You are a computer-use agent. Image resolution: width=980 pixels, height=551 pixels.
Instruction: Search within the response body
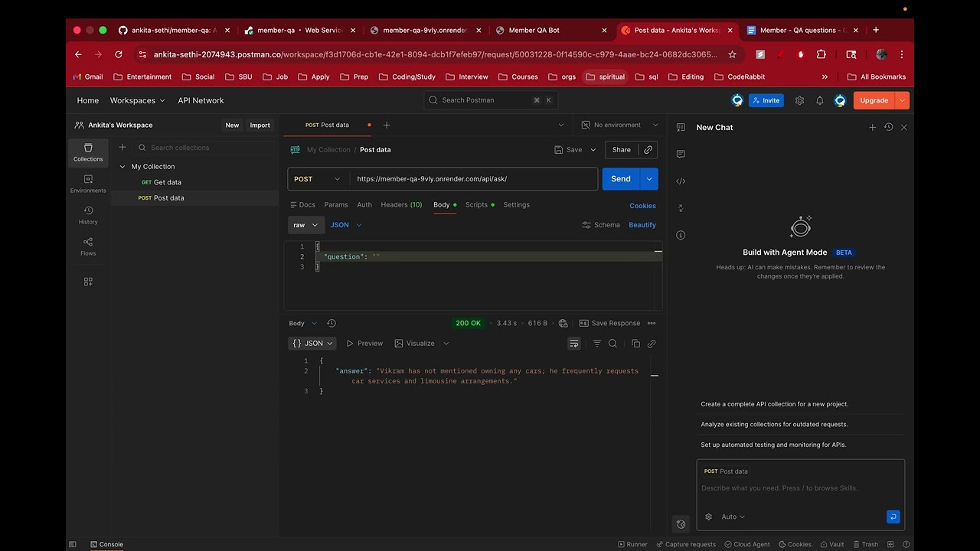(612, 344)
